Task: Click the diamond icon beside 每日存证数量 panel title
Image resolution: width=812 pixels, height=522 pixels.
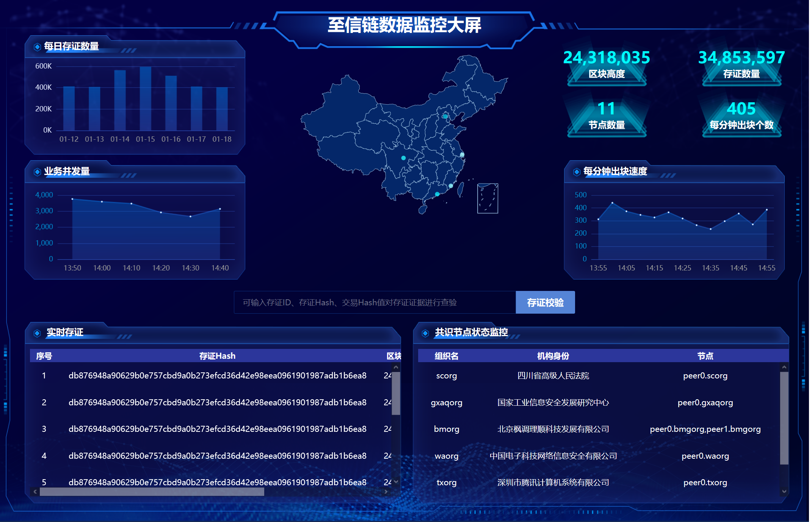Action: point(37,47)
